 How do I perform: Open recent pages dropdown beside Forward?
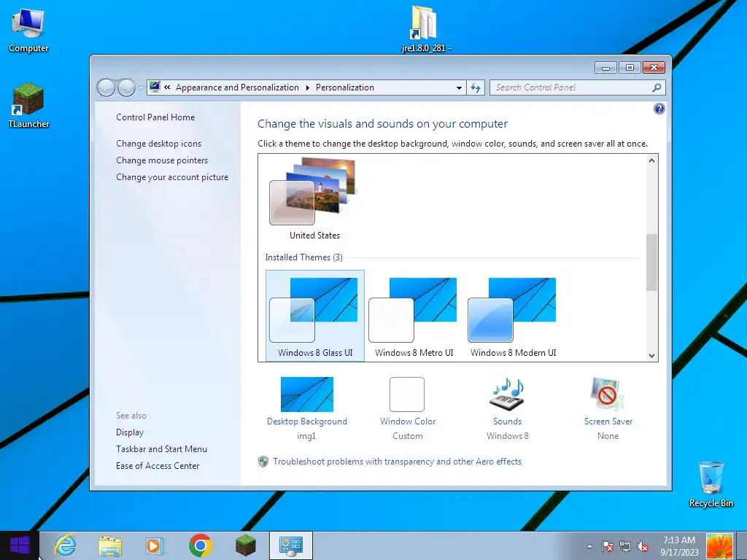point(141,88)
